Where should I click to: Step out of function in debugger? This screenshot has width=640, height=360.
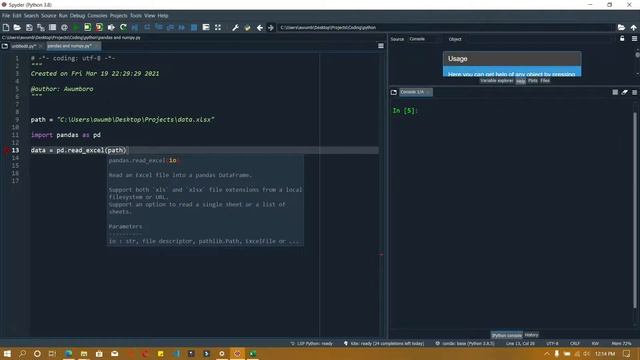pyautogui.click(x=170, y=27)
